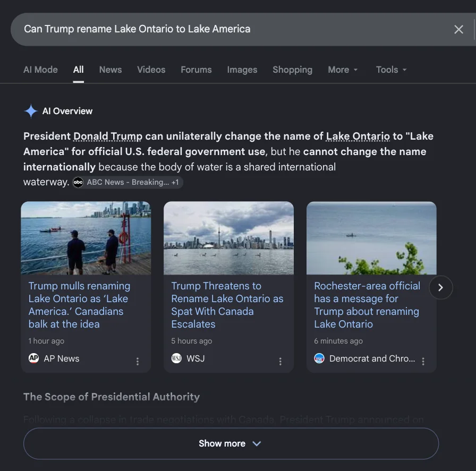Click the WSJ logo icon
This screenshot has width=476, height=471.
176,358
